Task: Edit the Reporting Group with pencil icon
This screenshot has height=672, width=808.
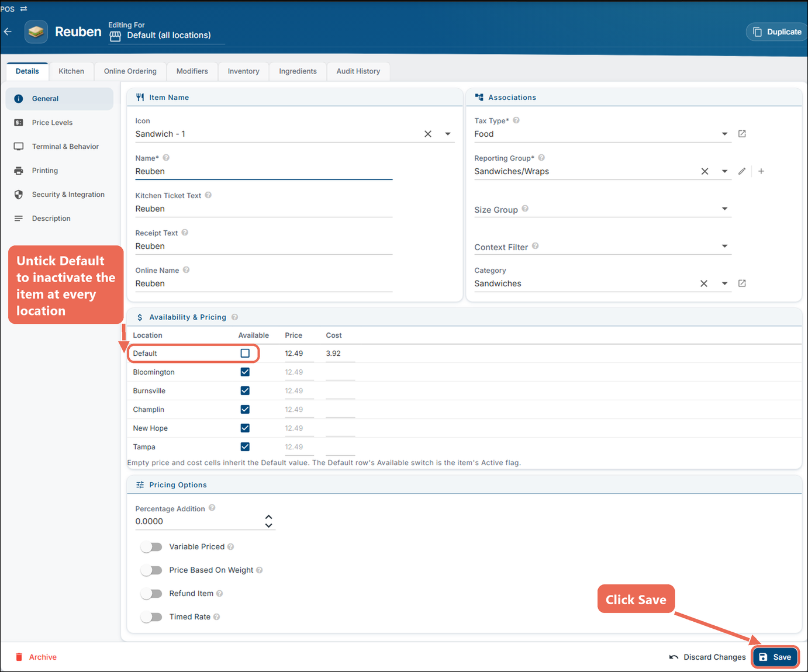Action: tap(742, 171)
